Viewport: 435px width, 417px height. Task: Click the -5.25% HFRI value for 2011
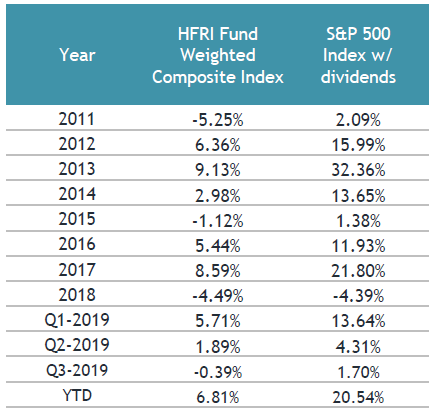coord(218,120)
